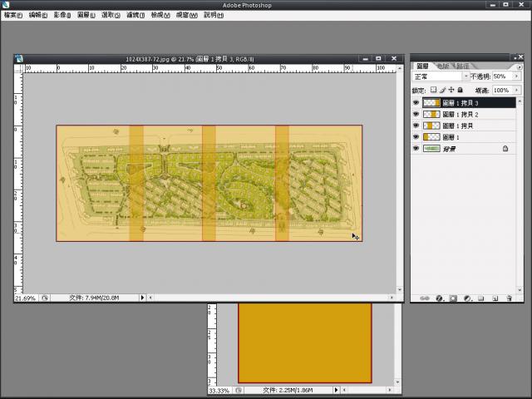532x399 pixels.
Task: Enable lock image pixels brush icon
Action: click(x=442, y=90)
